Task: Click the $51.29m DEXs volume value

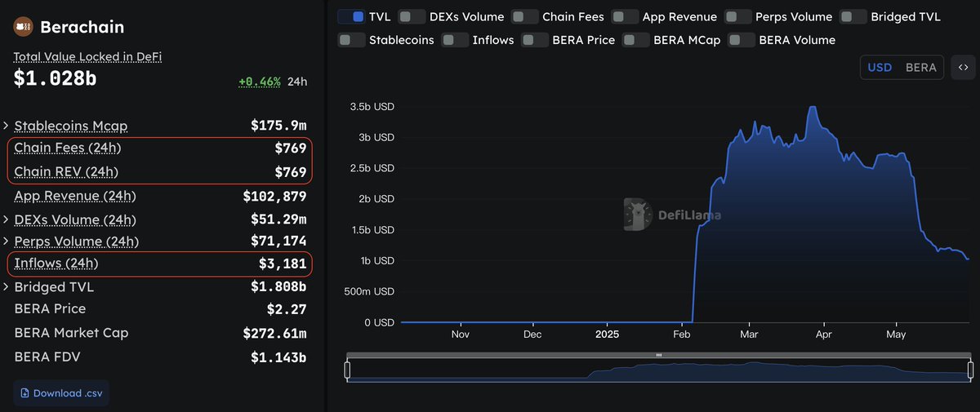Action: pos(278,219)
